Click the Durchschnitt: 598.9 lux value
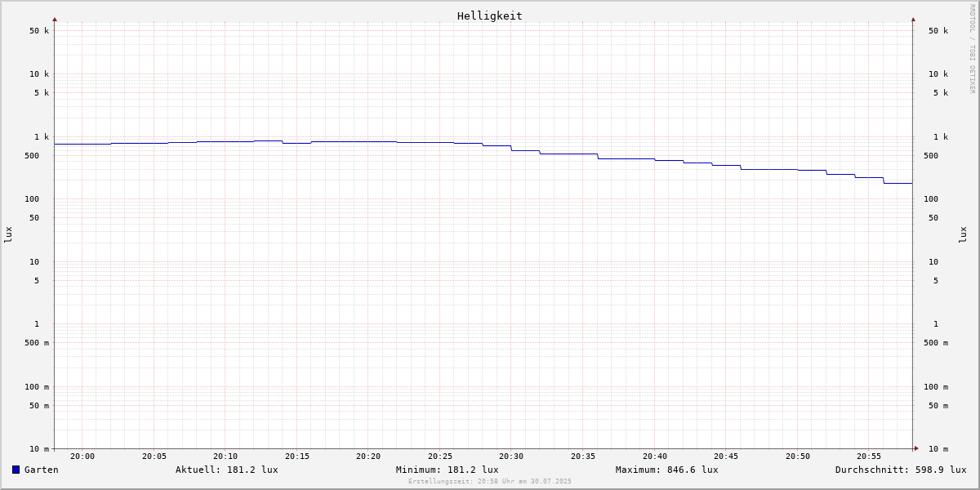Screen dimensions: 980x490 [901, 470]
